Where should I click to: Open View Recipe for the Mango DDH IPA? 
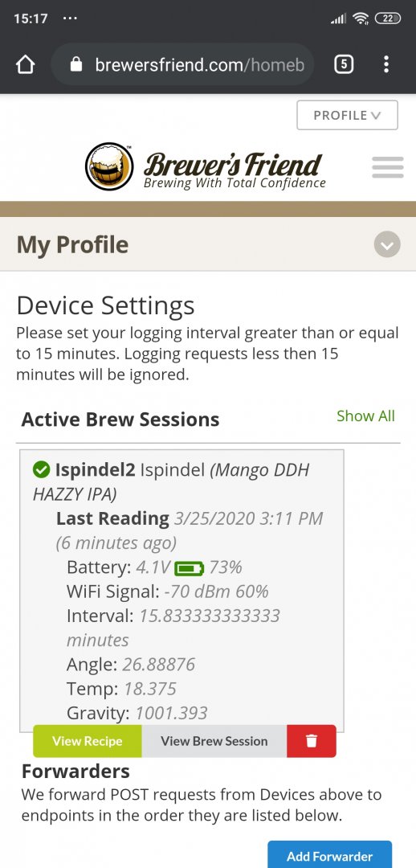(88, 741)
